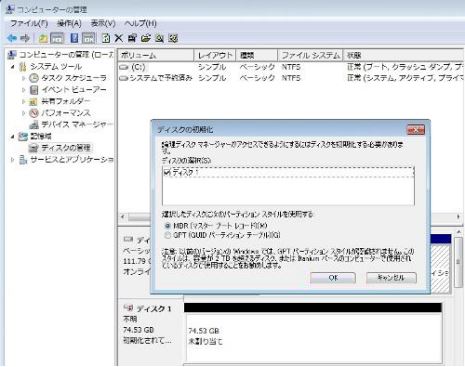Click the drive icon beside システムで予約済み volume
Viewport: 465px width, 367px height.
(124, 78)
